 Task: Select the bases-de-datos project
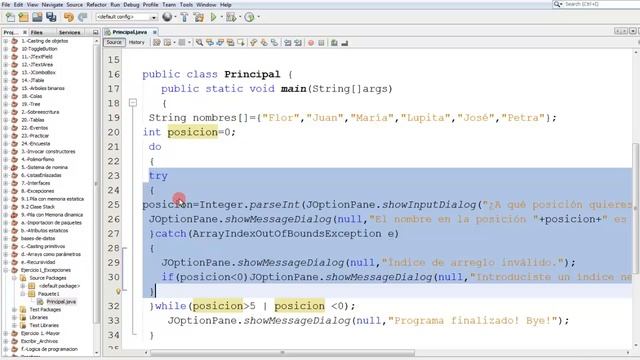tap(38, 238)
